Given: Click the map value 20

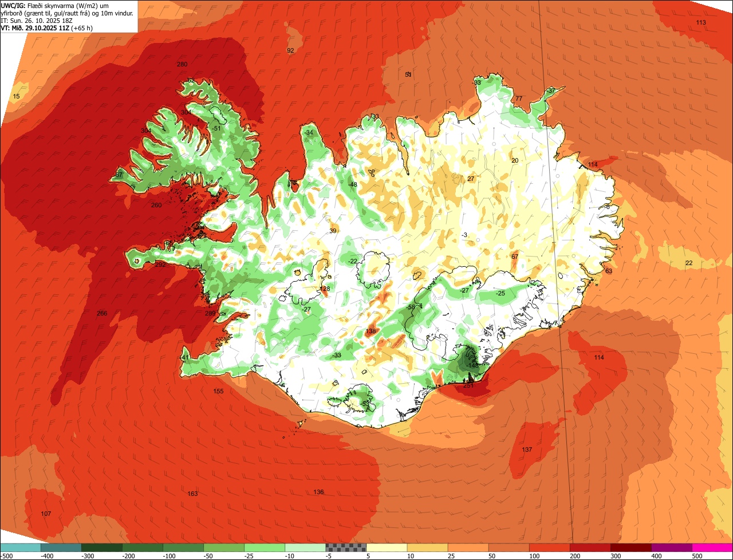Looking at the screenshot, I should point(515,160).
